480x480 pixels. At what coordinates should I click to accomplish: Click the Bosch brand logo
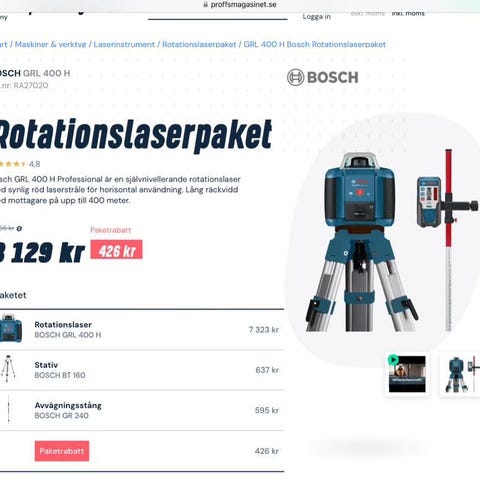click(322, 77)
